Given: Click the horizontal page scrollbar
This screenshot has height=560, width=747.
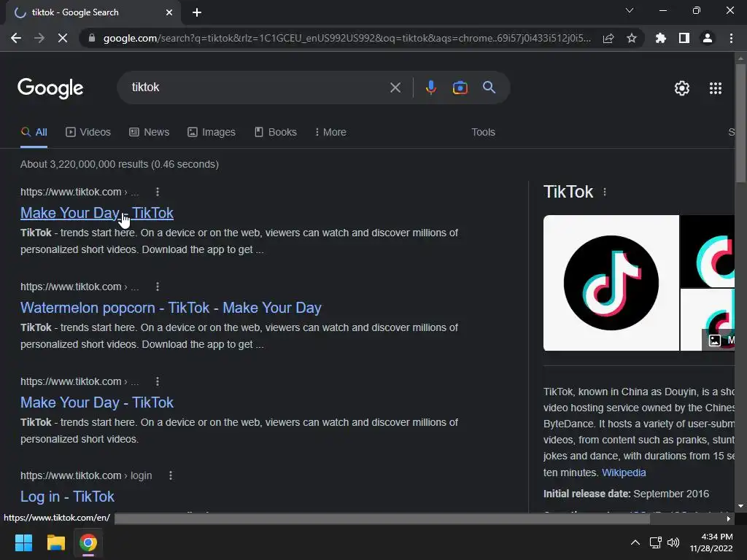Looking at the screenshot, I should point(382,518).
